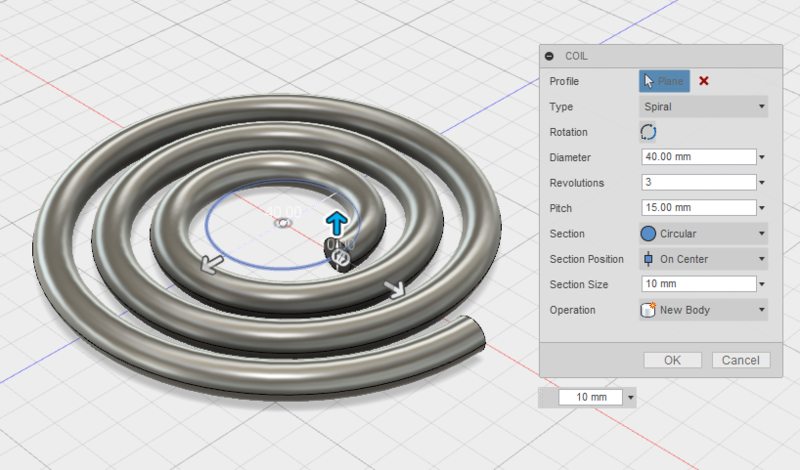Expand the Pitch value dropdown arrow
This screenshot has height=470, width=800.
762,208
